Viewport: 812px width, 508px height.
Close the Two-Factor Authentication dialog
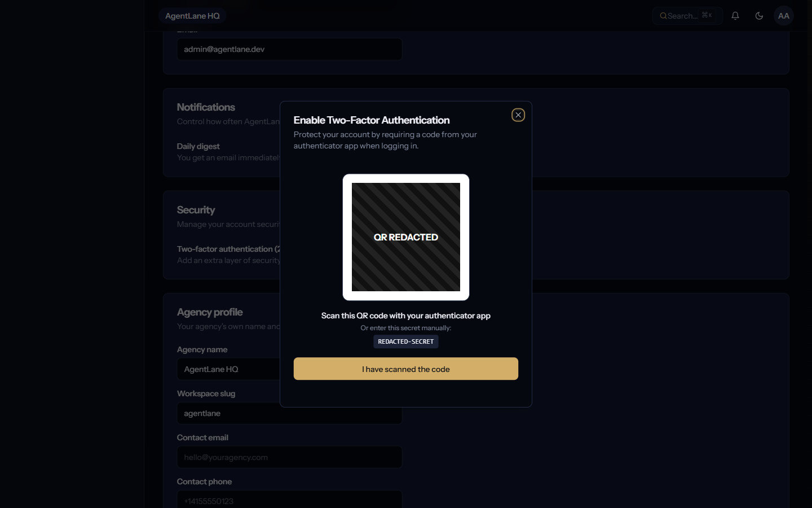click(518, 115)
